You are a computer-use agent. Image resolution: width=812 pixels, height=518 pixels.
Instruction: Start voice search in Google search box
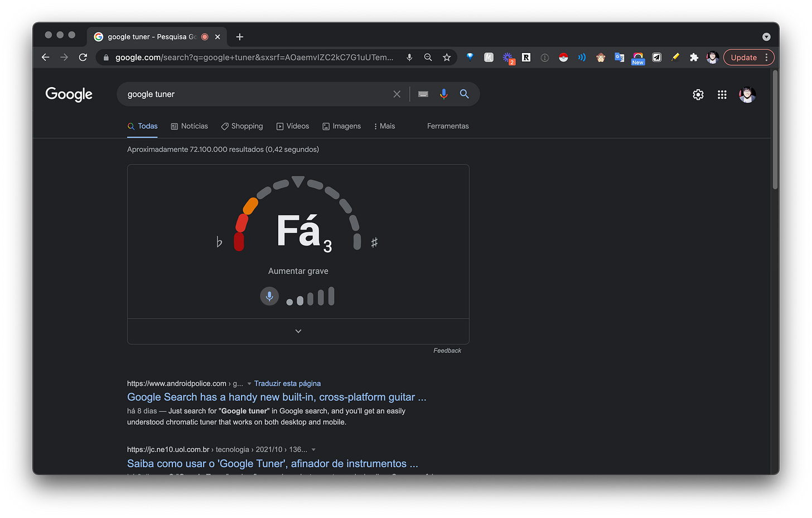444,94
